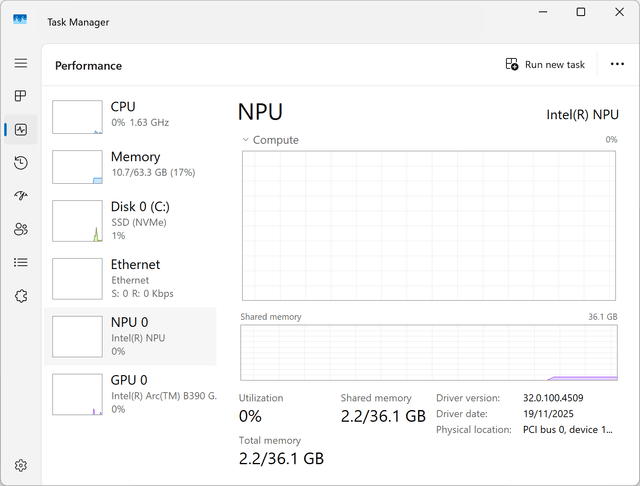Click the Shared memory graph
Viewport: 640px width, 486px height.
tap(429, 353)
